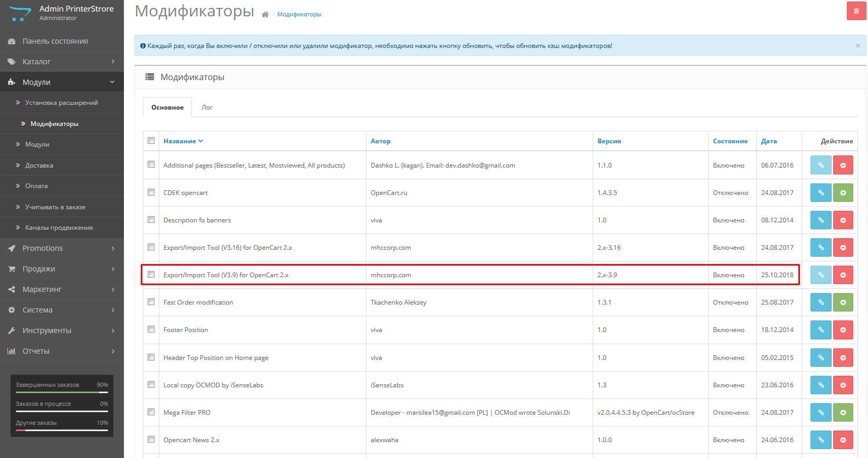Screen dimensions: 868x458
Task: Click the Заказов в процессе progress bar
Action: [x=62, y=411]
